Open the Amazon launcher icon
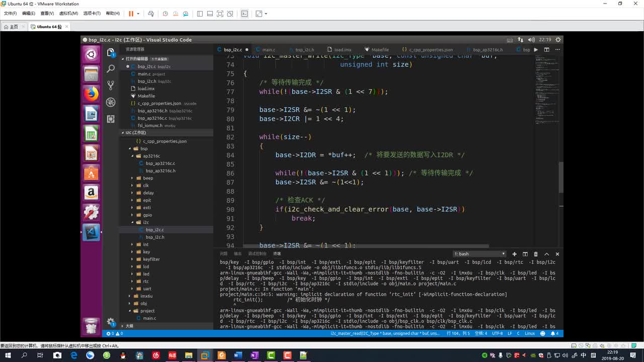Viewport: 644px width, 362px height. pyautogui.click(x=91, y=193)
